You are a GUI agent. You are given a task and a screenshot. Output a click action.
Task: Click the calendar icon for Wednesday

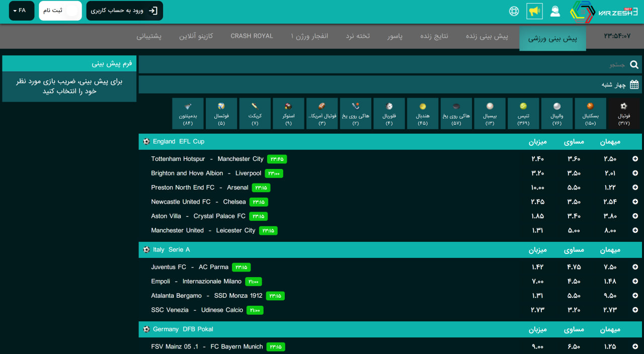tap(634, 84)
